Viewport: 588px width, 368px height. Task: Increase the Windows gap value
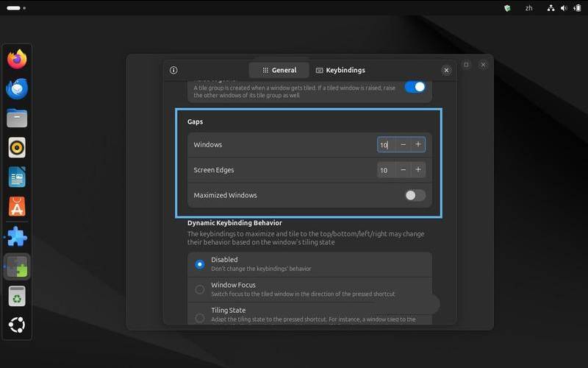coord(418,145)
